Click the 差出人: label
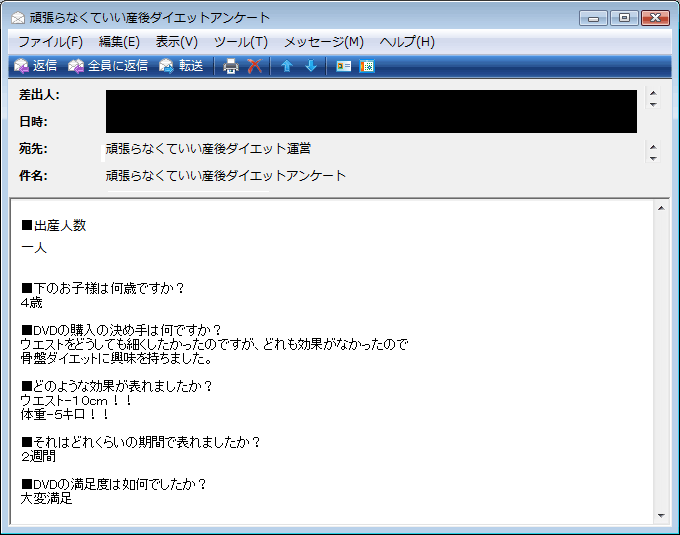Image resolution: width=680 pixels, height=535 pixels. pyautogui.click(x=39, y=95)
